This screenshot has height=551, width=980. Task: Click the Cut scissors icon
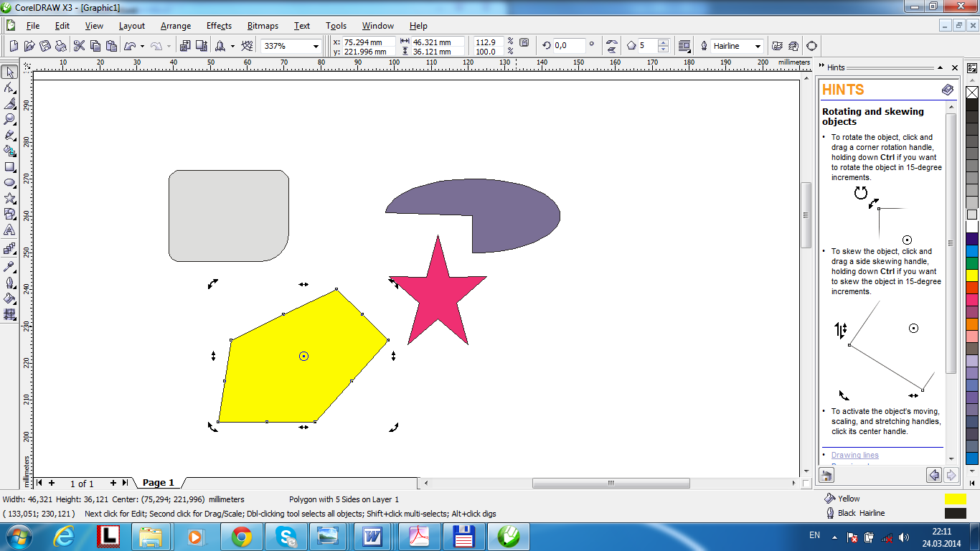coord(79,46)
